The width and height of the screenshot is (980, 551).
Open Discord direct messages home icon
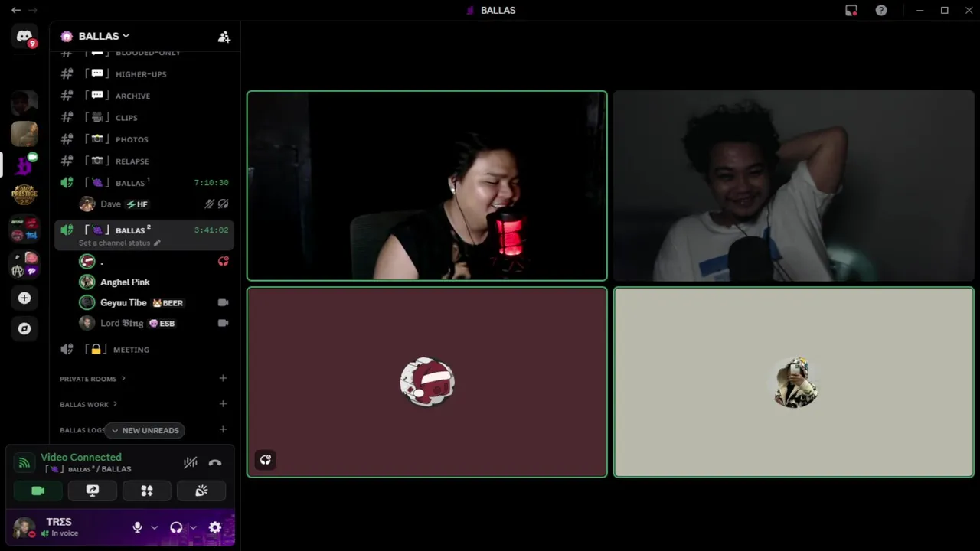24,36
